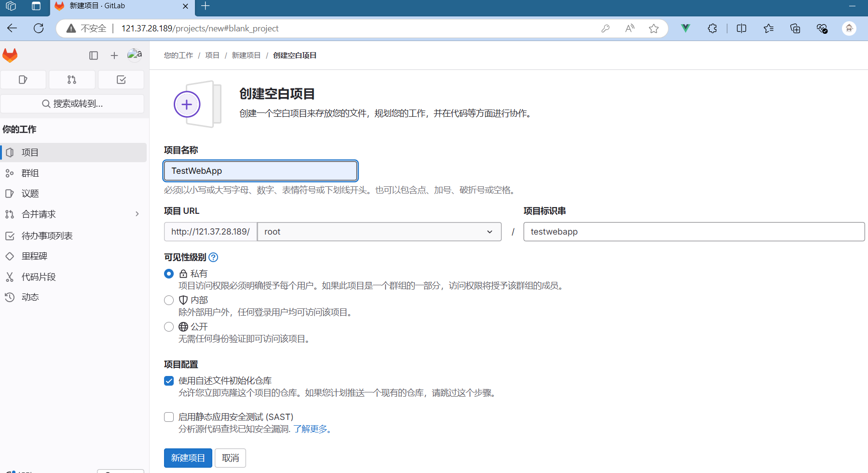Click the tab actions menu icon
The height and width of the screenshot is (473, 868).
[36, 6]
